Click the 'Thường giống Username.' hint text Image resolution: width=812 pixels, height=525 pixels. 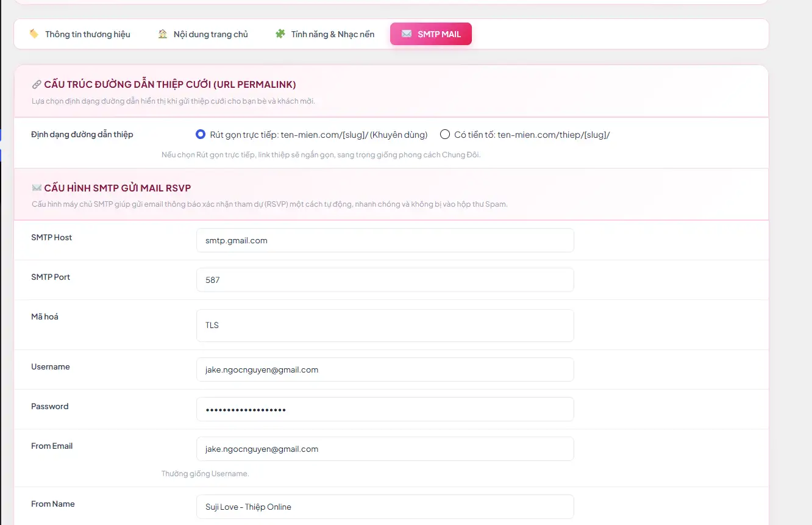(205, 474)
